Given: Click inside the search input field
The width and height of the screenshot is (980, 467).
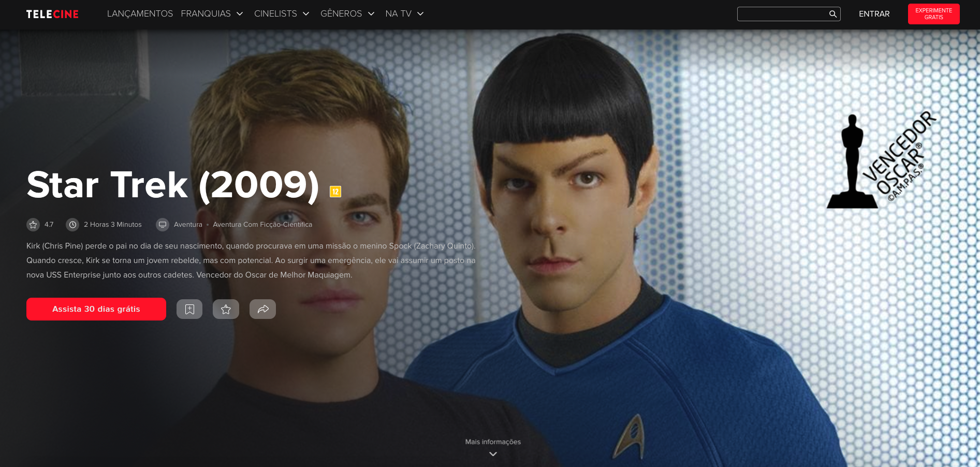Looking at the screenshot, I should click(x=782, y=14).
